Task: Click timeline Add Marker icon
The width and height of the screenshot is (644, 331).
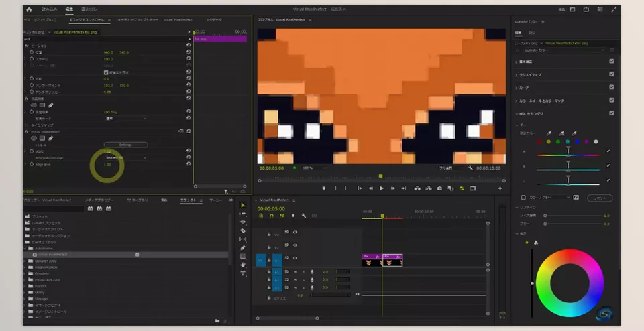Action: click(293, 216)
